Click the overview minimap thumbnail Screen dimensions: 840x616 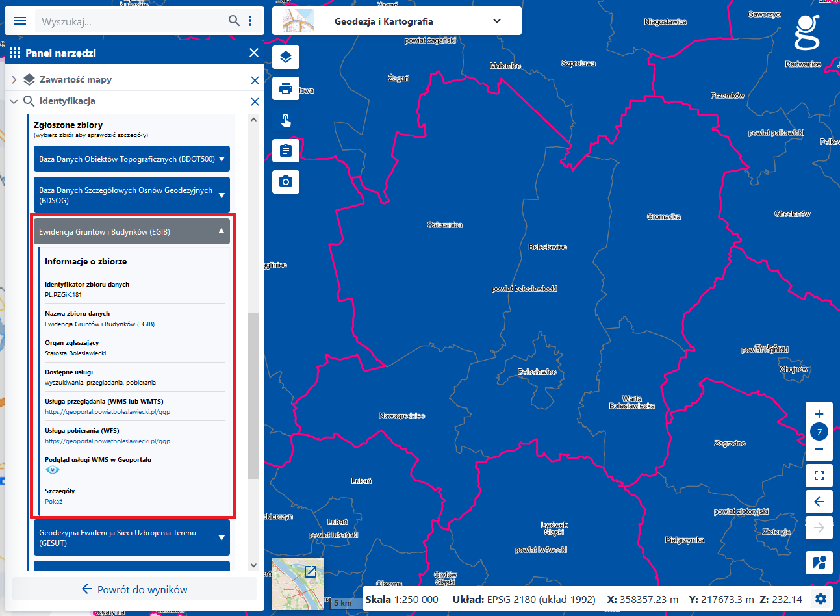[x=298, y=583]
